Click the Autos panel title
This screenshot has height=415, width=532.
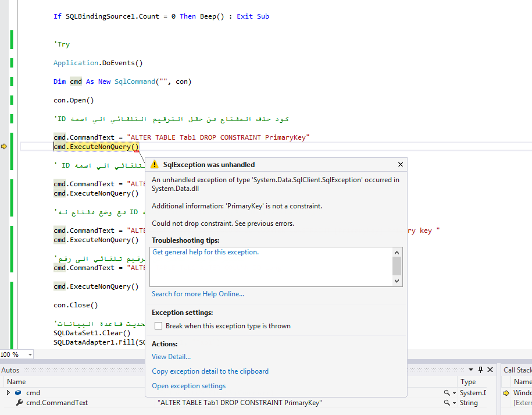(x=10, y=370)
